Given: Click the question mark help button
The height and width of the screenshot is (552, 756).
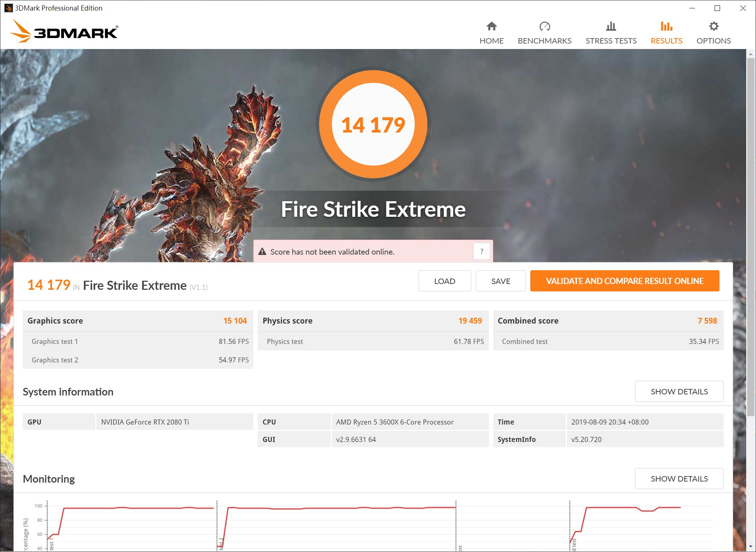Looking at the screenshot, I should tap(482, 251).
